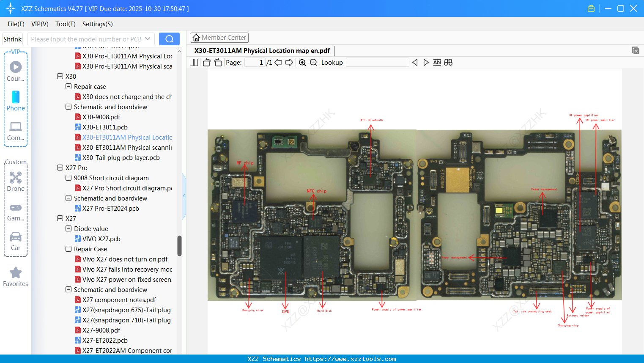
Task: Enable two-page layout view
Action: coord(193,62)
